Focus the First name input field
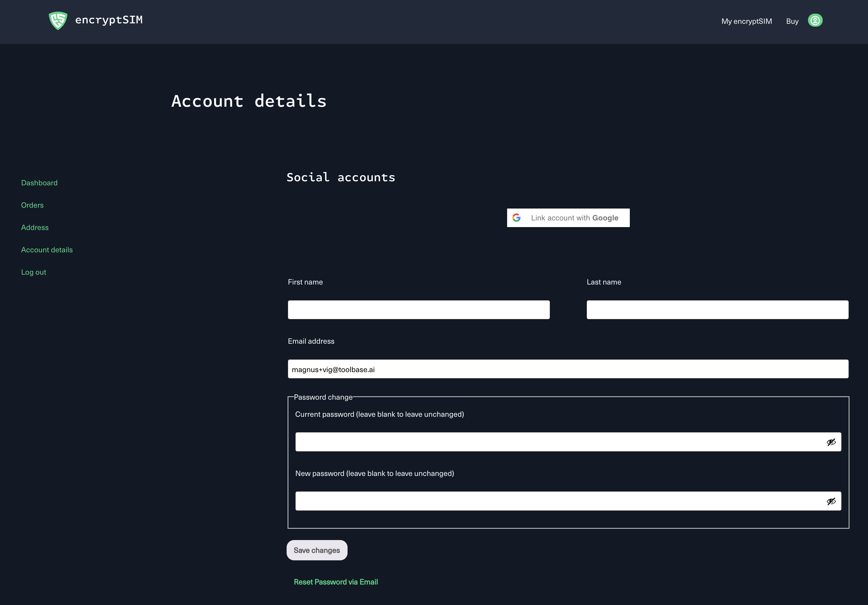This screenshot has height=605, width=868. 419,310
